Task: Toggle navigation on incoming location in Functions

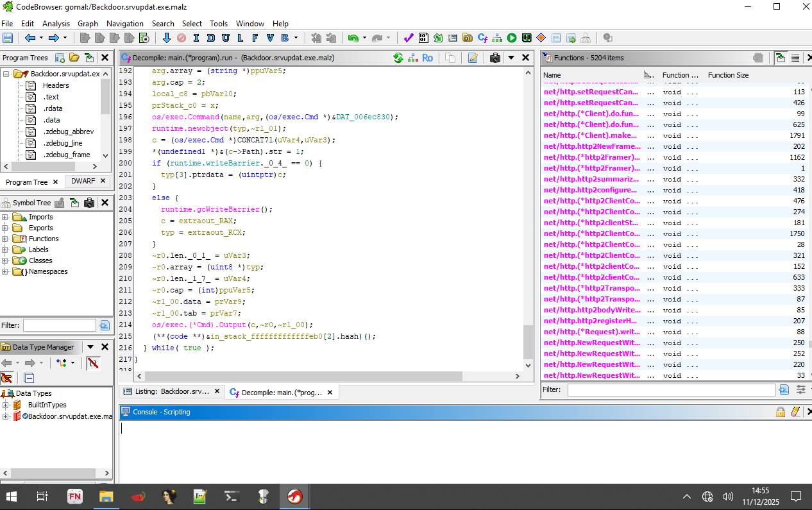Action: click(x=781, y=58)
